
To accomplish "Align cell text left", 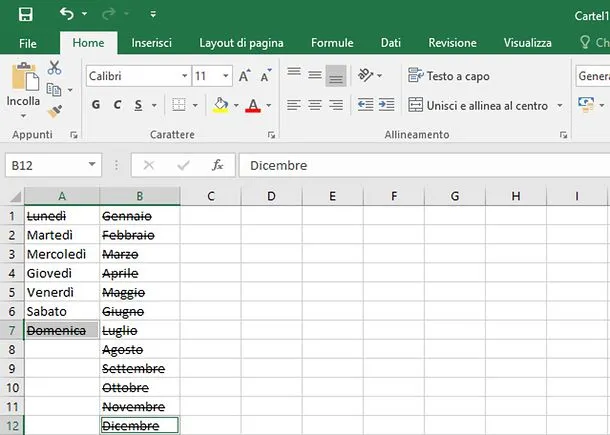I will 294,105.
